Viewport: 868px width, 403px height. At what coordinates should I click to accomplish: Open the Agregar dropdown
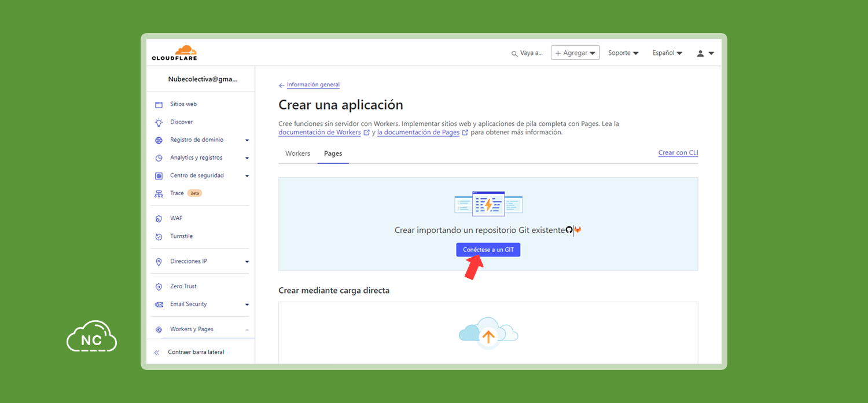pos(575,53)
